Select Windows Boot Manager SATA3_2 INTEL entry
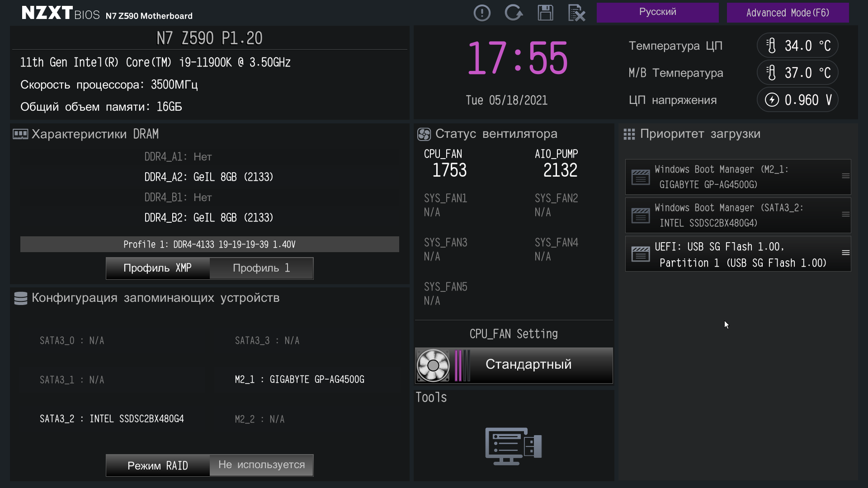 tap(728, 215)
